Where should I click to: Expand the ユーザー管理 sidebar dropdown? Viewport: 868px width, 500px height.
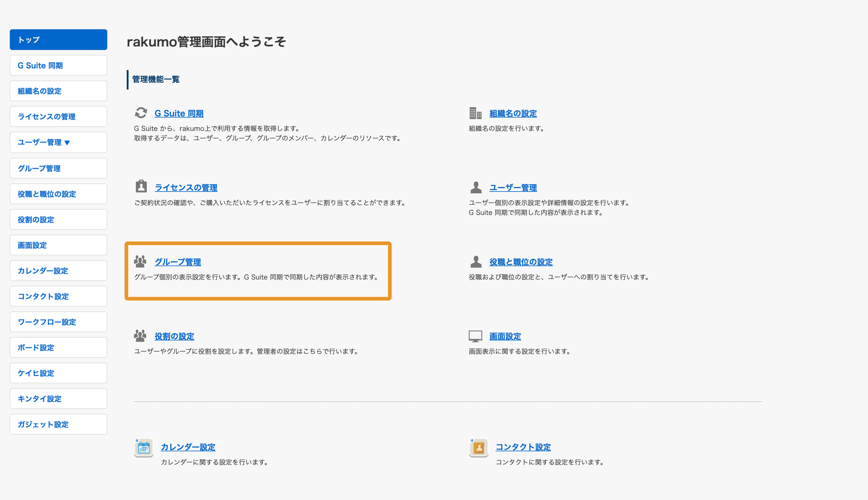click(58, 142)
